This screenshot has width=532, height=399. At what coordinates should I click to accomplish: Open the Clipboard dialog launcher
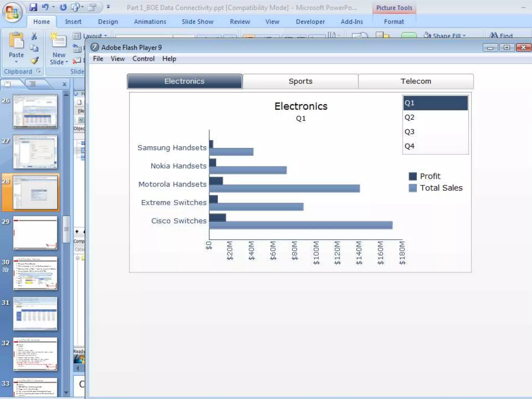coord(39,71)
